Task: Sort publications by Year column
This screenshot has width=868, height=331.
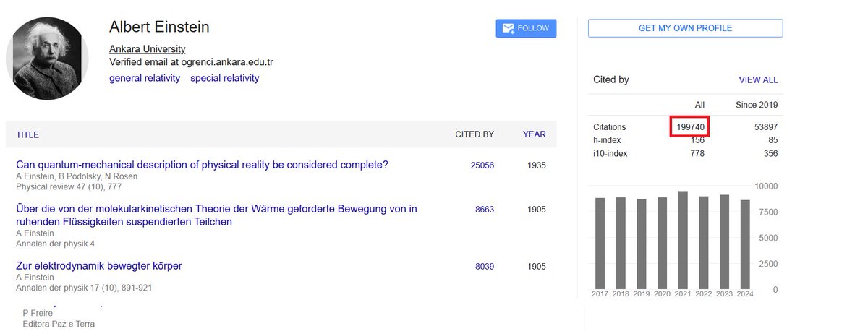Action: (535, 134)
